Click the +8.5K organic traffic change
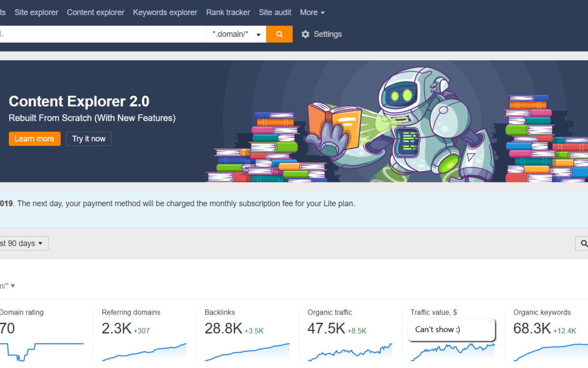The image size is (588, 368). tap(357, 331)
